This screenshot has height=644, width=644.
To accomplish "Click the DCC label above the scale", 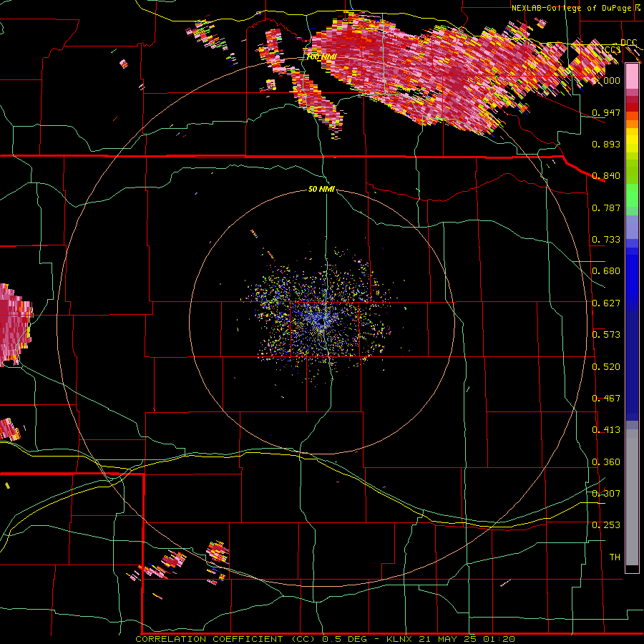I will (x=629, y=43).
